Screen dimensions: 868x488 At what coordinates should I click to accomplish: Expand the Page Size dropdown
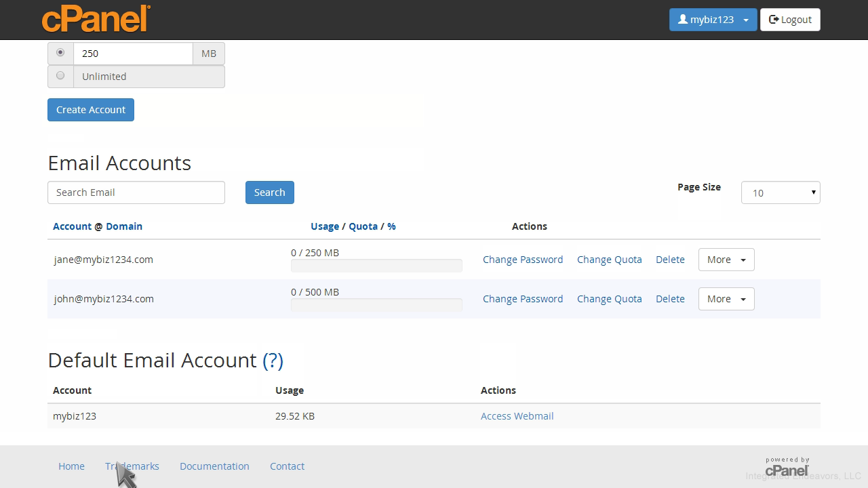tap(780, 192)
